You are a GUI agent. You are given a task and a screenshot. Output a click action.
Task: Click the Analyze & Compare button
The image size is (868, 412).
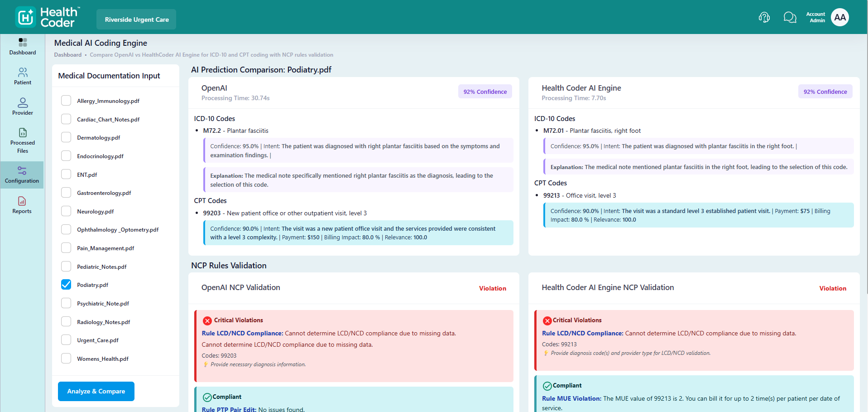coord(96,391)
